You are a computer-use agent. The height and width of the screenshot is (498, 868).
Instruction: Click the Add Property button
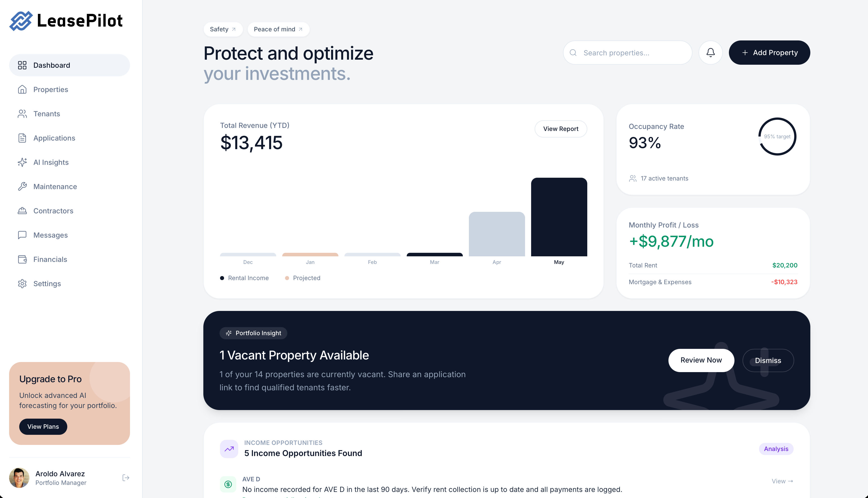pyautogui.click(x=769, y=53)
